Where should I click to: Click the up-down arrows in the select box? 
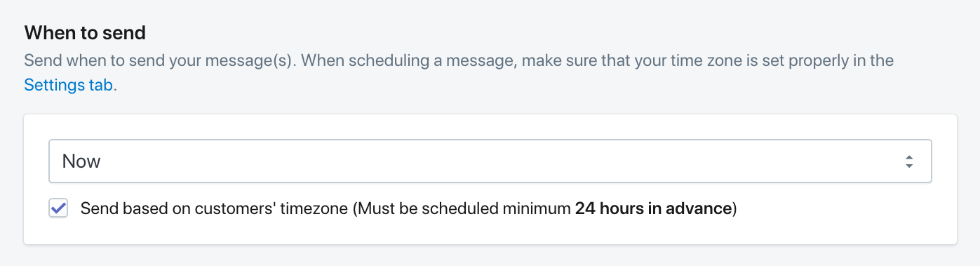pyautogui.click(x=908, y=161)
